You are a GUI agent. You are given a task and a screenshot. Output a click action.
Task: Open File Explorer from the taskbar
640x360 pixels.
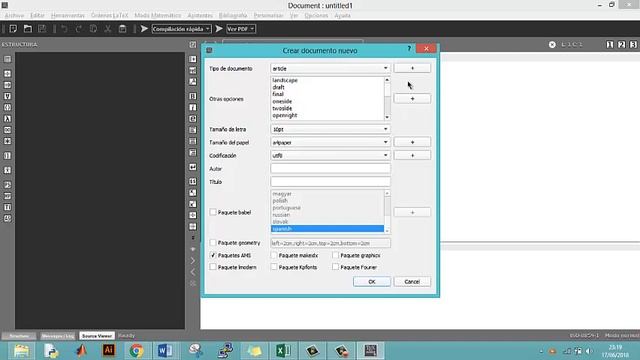click(x=21, y=351)
